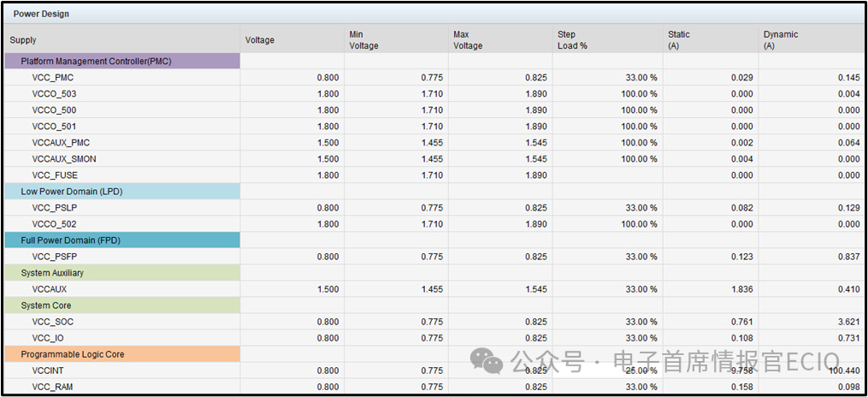Select the VCC_RAM supply row label
868x397 pixels.
52,387
